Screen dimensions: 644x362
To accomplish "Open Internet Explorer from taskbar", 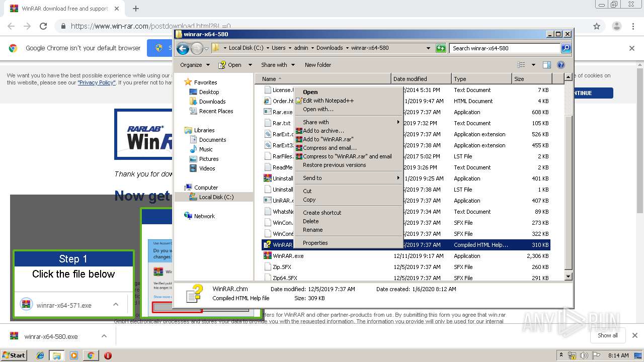I will point(40,355).
